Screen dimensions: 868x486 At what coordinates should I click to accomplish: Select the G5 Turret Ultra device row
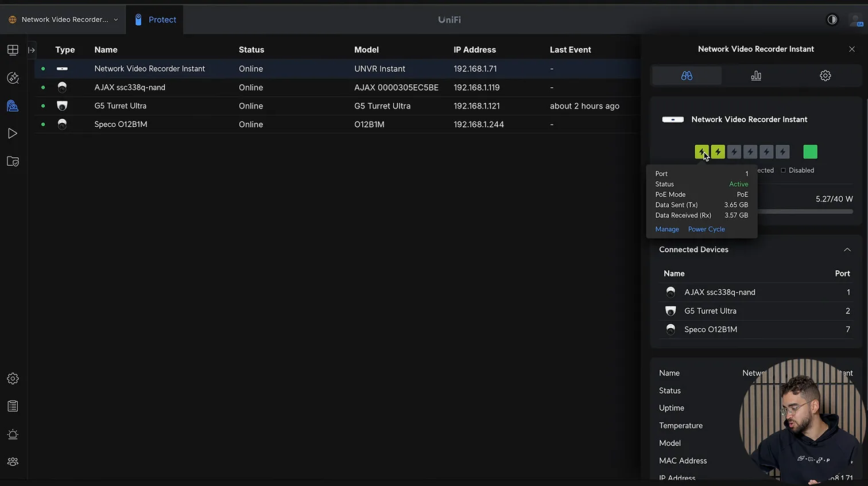click(121, 106)
